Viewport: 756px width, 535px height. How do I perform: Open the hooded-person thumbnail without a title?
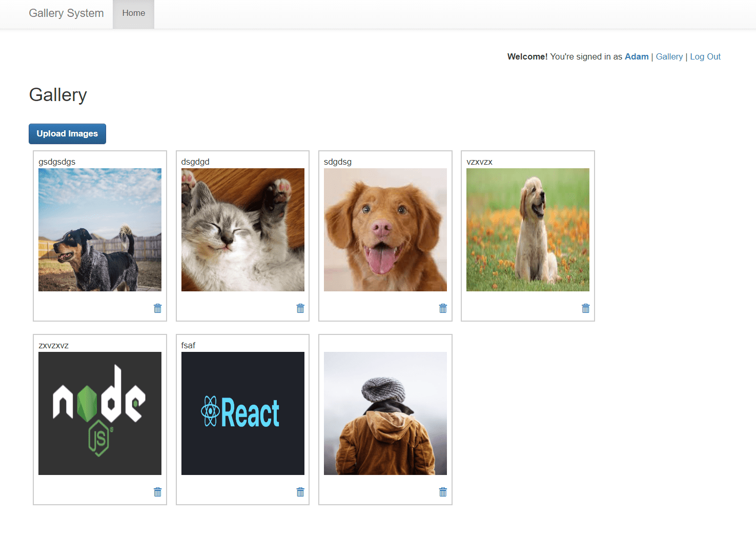click(x=385, y=412)
